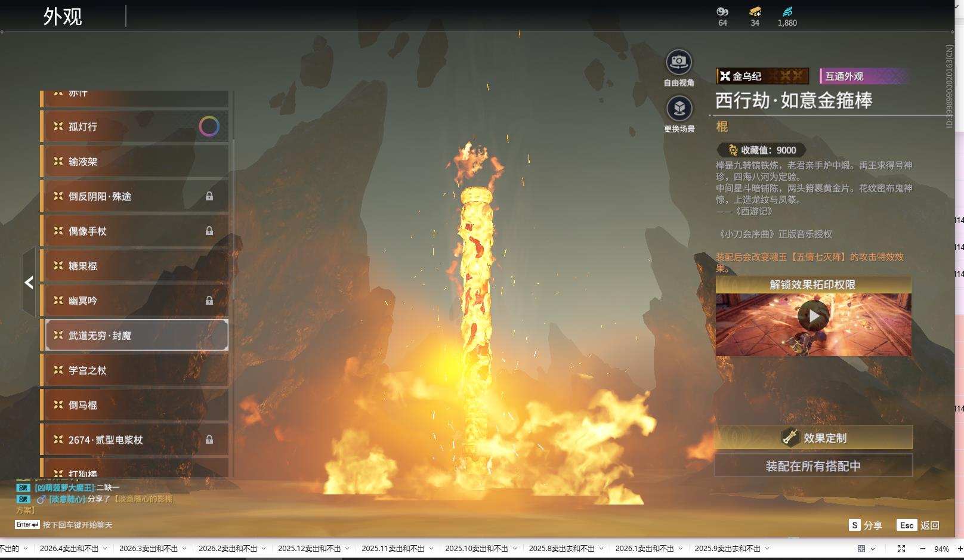Click the color wheel icon on 孤灯行
This screenshot has width=964, height=560.
209,126
